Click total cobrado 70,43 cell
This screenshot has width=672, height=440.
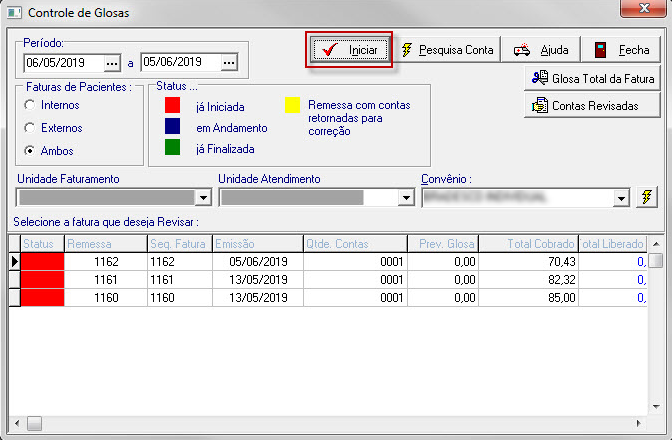[528, 261]
